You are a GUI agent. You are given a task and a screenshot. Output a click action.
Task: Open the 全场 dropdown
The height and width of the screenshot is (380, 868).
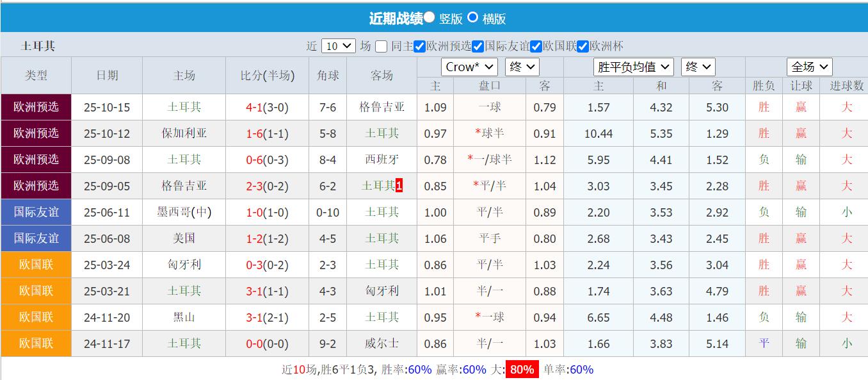[808, 67]
